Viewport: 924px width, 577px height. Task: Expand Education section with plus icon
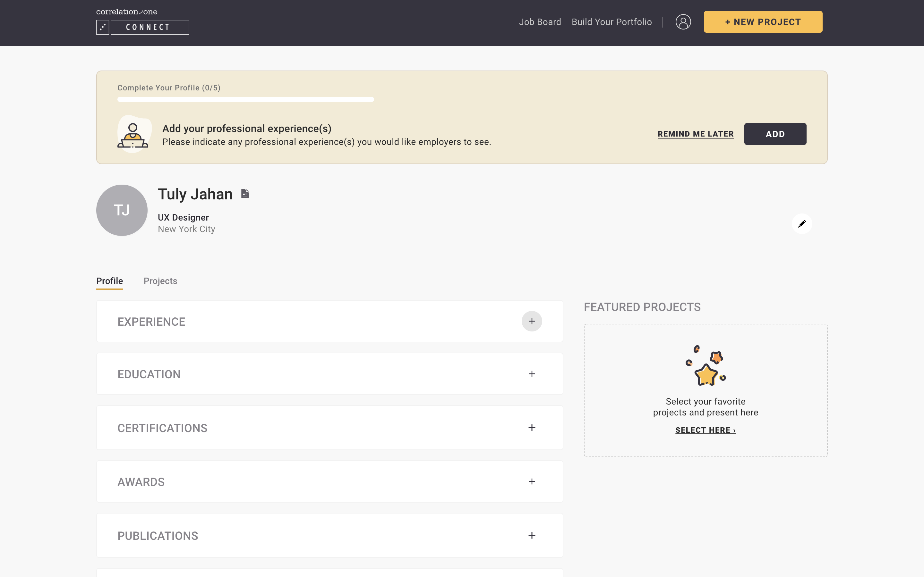[x=532, y=374]
